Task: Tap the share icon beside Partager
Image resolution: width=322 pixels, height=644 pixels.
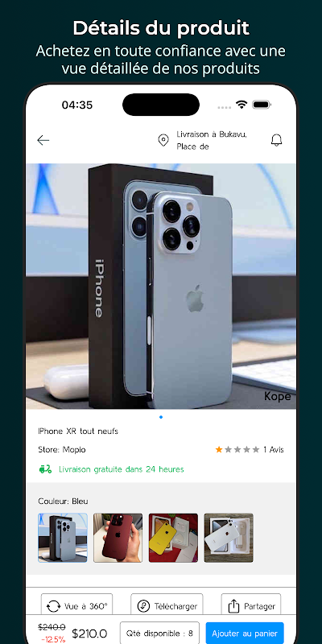Action: 233,606
